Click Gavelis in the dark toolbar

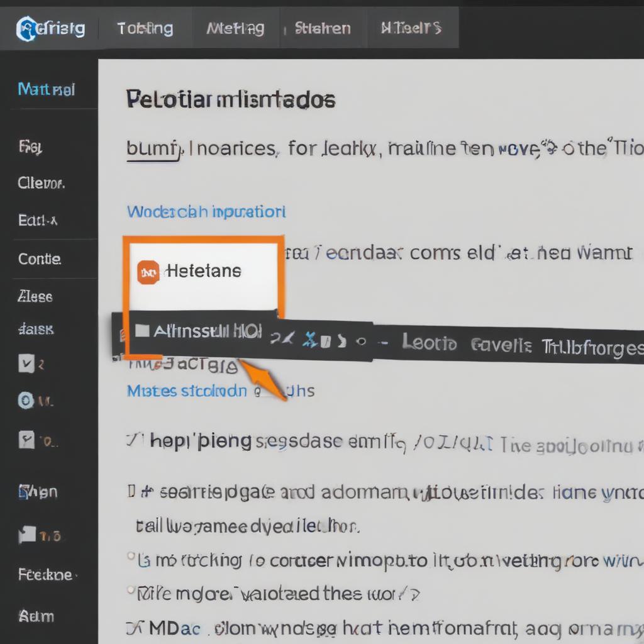point(501,345)
